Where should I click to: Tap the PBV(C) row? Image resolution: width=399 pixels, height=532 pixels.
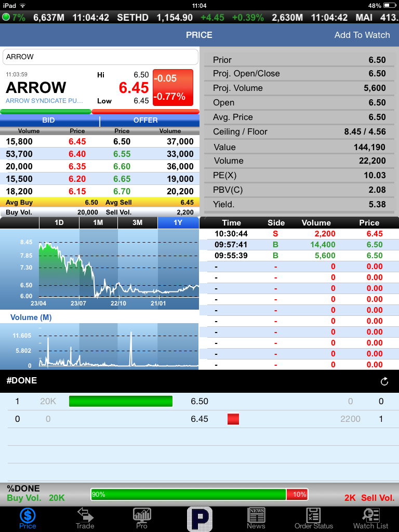point(299,190)
